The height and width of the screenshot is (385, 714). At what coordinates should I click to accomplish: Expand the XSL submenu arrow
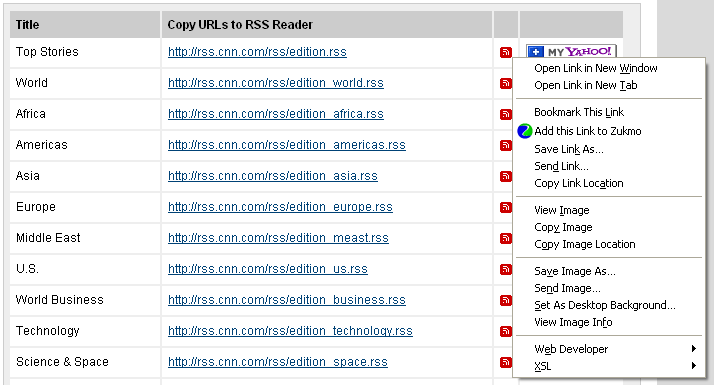tap(694, 366)
